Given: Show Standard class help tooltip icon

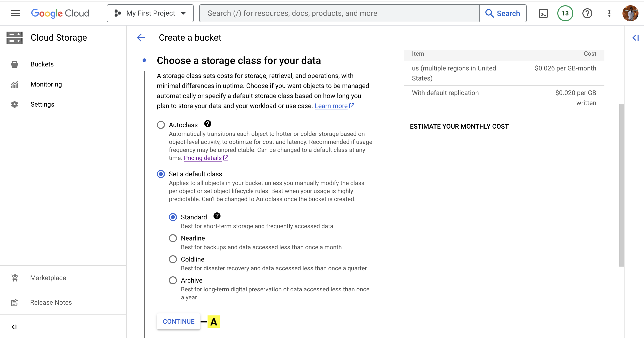Looking at the screenshot, I should click(x=217, y=216).
